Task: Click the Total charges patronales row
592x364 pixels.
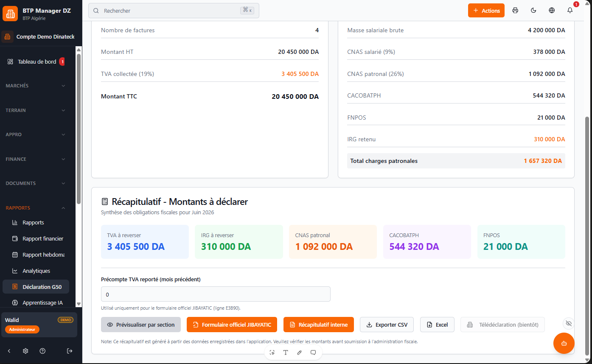Action: click(456, 161)
